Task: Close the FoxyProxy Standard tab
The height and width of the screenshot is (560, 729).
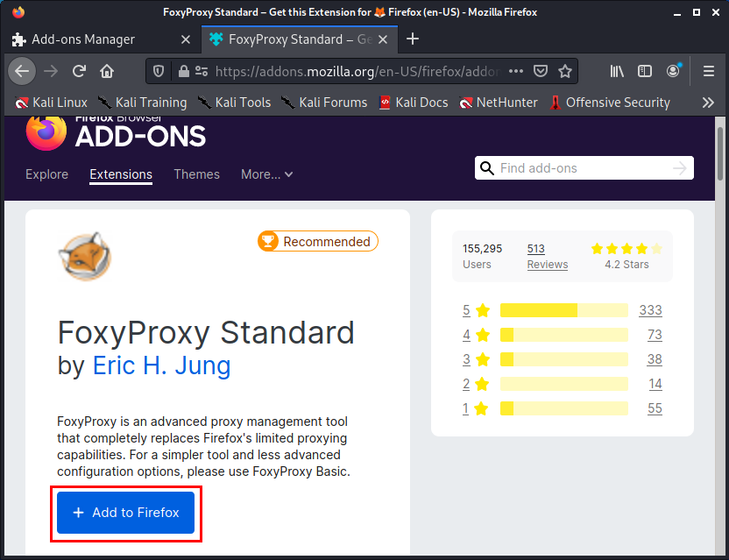Action: pyautogui.click(x=383, y=39)
